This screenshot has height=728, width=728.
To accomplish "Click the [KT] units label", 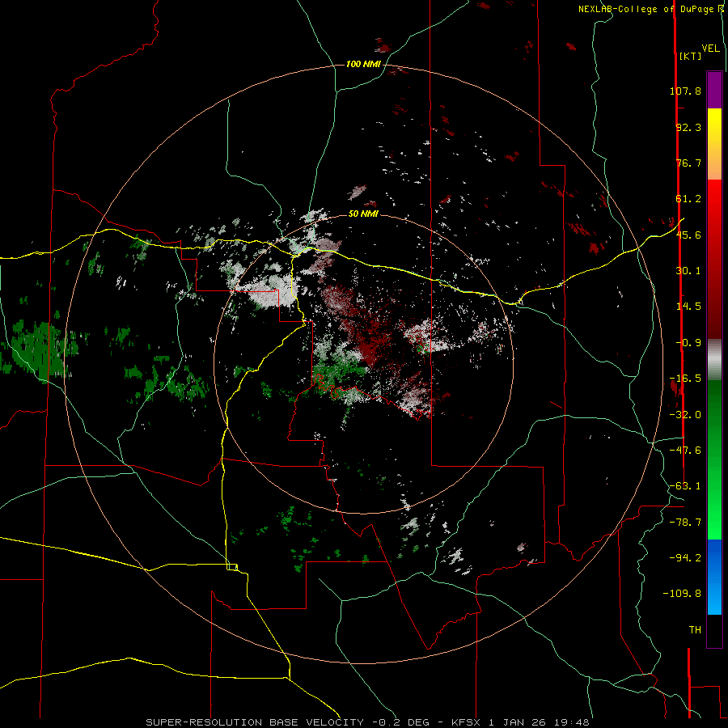I will coord(690,56).
